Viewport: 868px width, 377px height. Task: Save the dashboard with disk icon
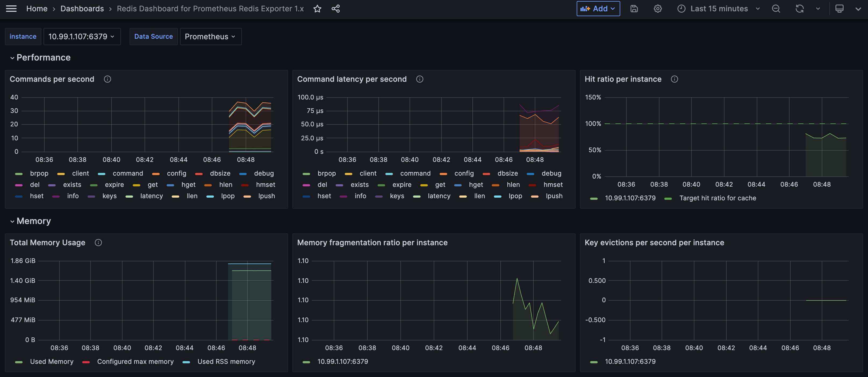coord(634,9)
